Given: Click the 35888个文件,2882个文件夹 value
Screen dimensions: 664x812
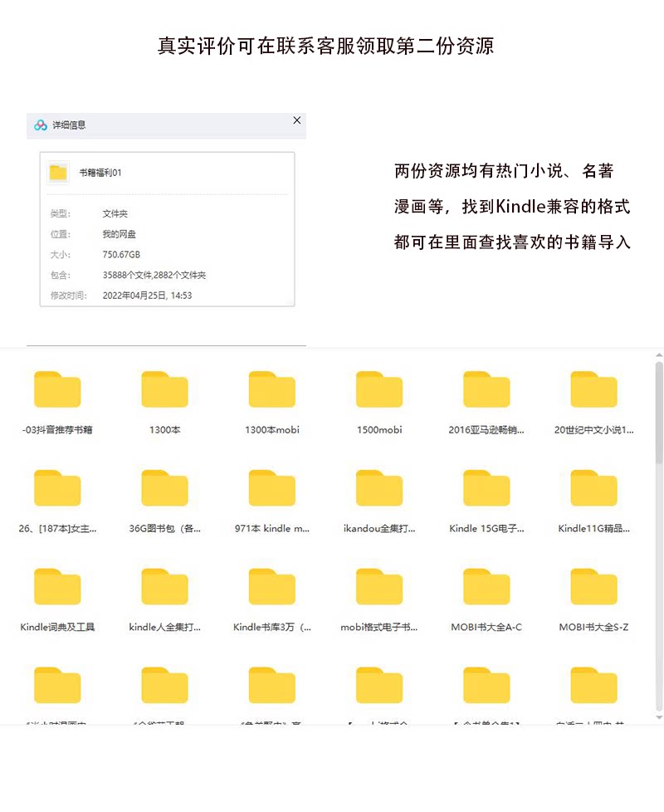Looking at the screenshot, I should coord(154,275).
